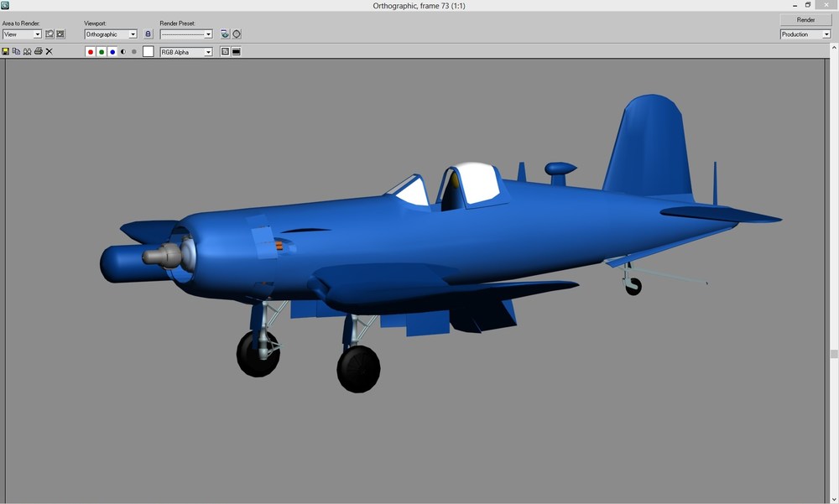Lock render to Orthographic viewport
This screenshot has width=839, height=504.
click(149, 34)
